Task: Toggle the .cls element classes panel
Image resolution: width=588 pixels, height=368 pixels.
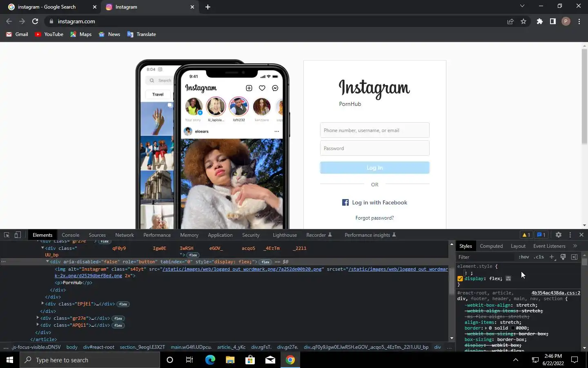Action: 539,257
